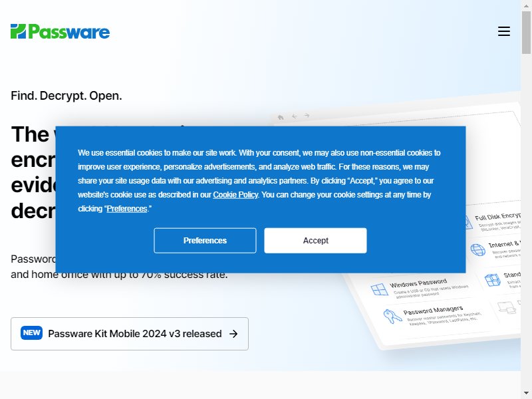
Task: Click the Password Managers keys icon
Action: (x=392, y=317)
